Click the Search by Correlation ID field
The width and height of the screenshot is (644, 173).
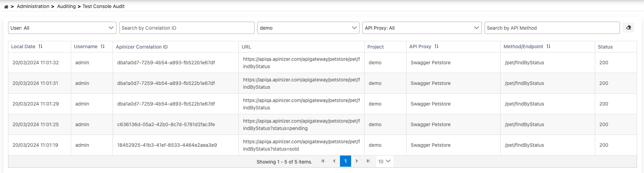pos(187,28)
